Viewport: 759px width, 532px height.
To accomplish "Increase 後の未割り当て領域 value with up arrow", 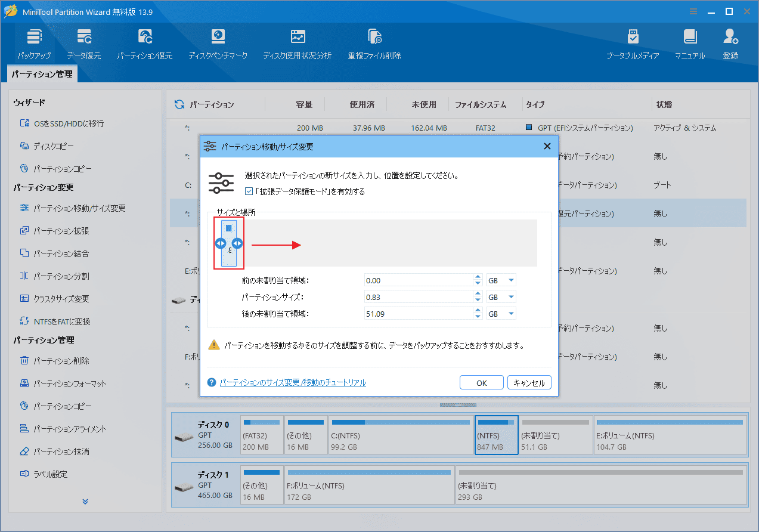I will (478, 311).
